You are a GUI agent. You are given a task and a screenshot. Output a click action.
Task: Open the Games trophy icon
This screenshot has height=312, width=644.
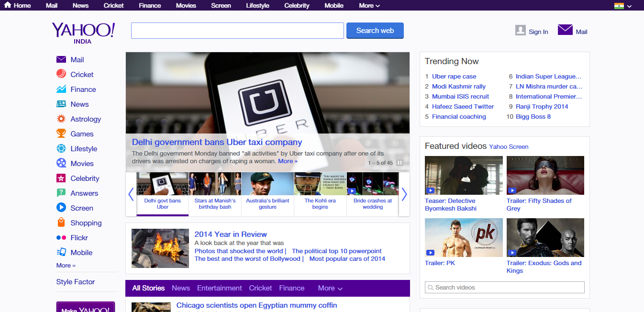coord(61,134)
